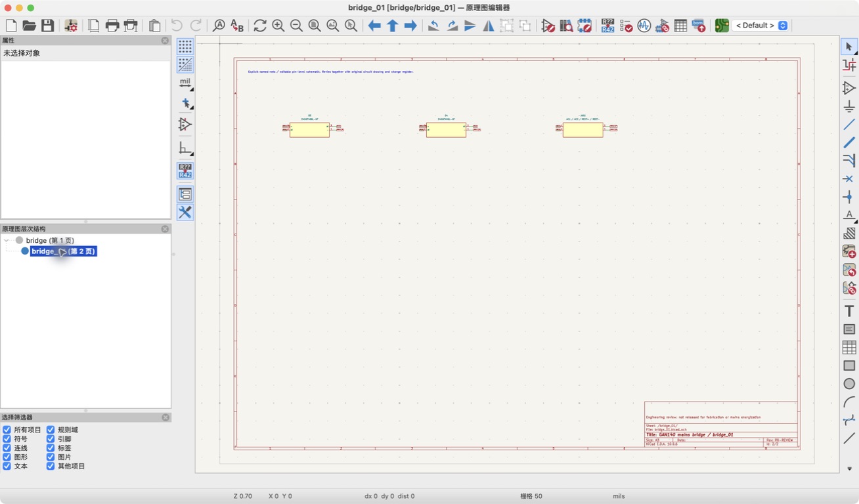The image size is (859, 504).
Task: Zoom to fit page icon
Action: pyautogui.click(x=315, y=26)
